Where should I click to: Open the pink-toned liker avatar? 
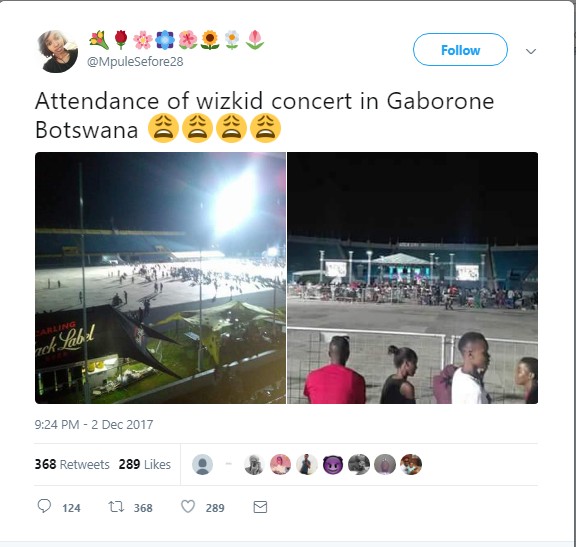[x=280, y=464]
